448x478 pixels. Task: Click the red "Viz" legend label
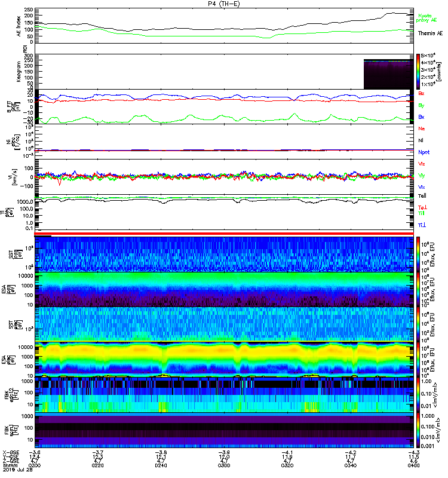click(422, 164)
